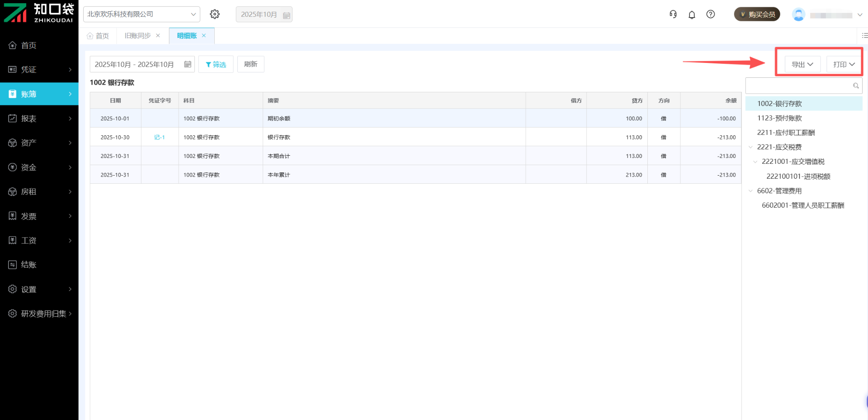Click the settings gear icon beside company name

pyautogui.click(x=215, y=14)
